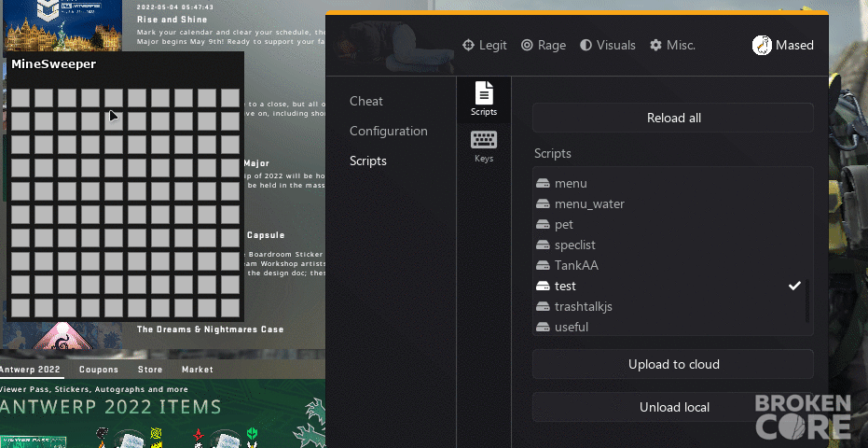Viewport: 868px width, 448px height.
Task: Open the Store tab
Action: (150, 370)
